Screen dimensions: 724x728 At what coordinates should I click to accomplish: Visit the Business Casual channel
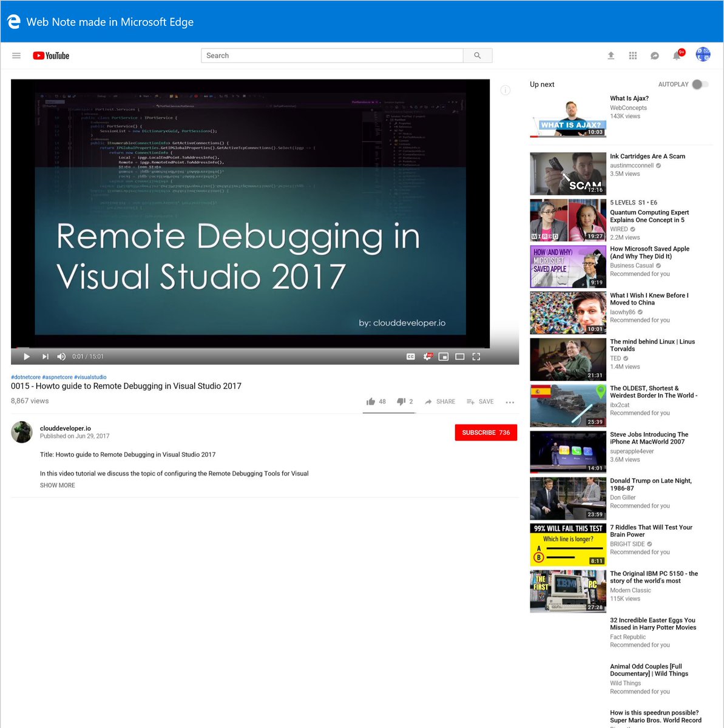pyautogui.click(x=632, y=266)
